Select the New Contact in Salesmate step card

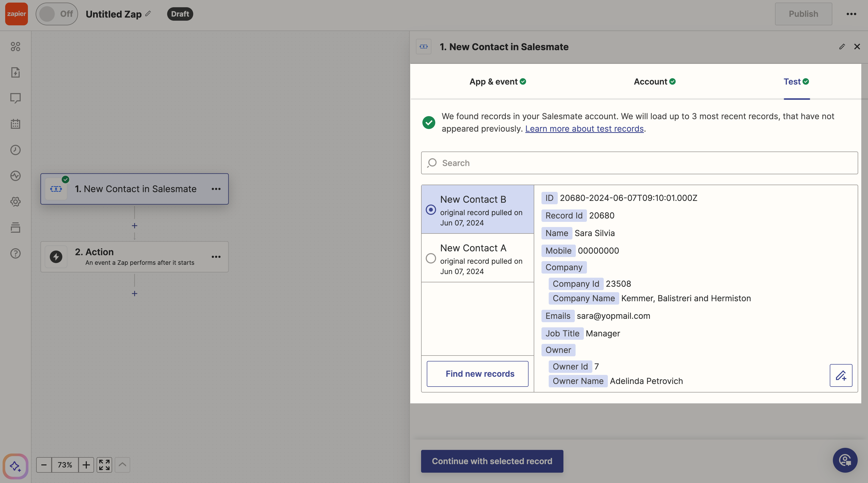[134, 189]
